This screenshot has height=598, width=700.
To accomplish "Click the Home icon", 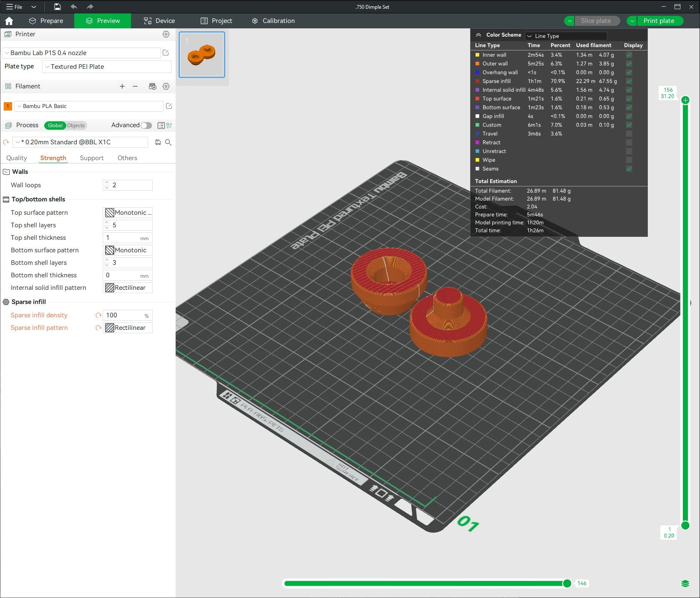I will 9,21.
